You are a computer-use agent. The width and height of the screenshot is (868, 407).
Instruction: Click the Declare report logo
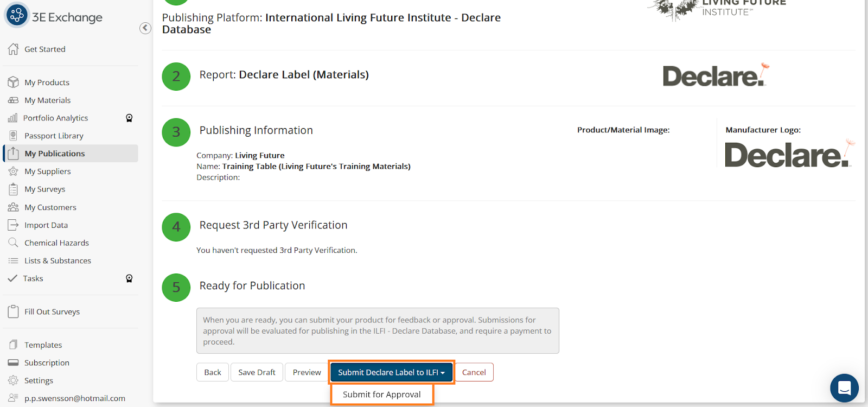click(716, 75)
